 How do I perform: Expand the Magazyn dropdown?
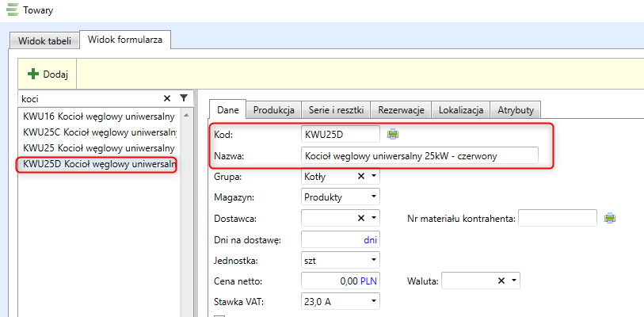tap(373, 197)
